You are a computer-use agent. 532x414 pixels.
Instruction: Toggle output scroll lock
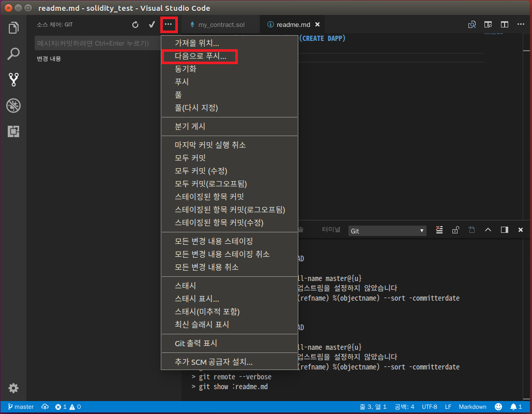pyautogui.click(x=455, y=230)
